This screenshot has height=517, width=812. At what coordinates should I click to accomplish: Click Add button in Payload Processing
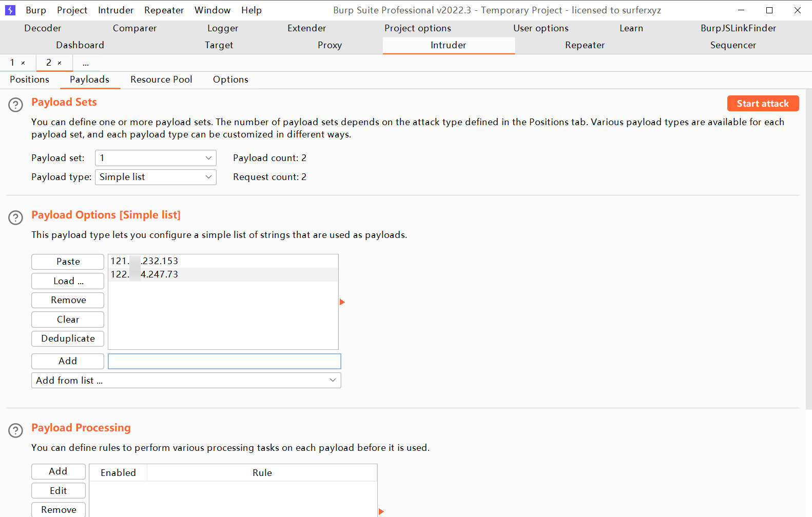click(59, 471)
